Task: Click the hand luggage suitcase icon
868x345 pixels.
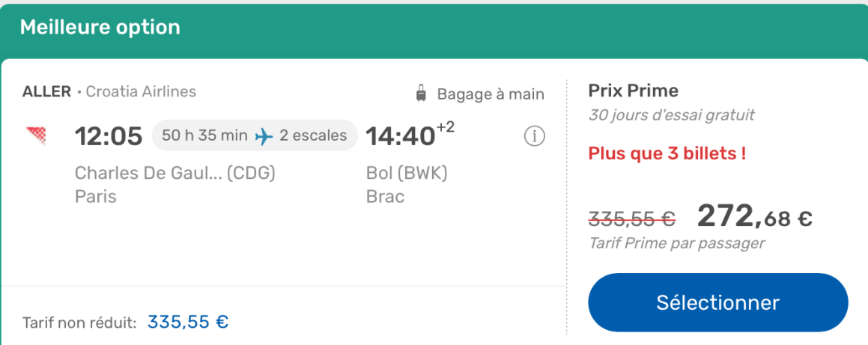Action: (421, 94)
